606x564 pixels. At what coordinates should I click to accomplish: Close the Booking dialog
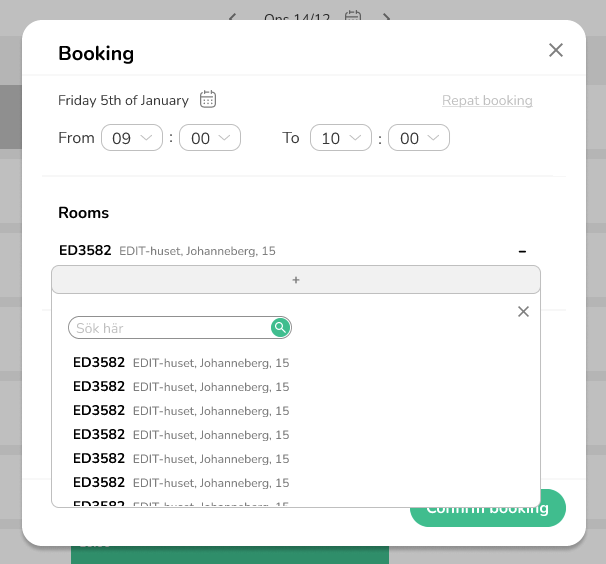tap(556, 51)
